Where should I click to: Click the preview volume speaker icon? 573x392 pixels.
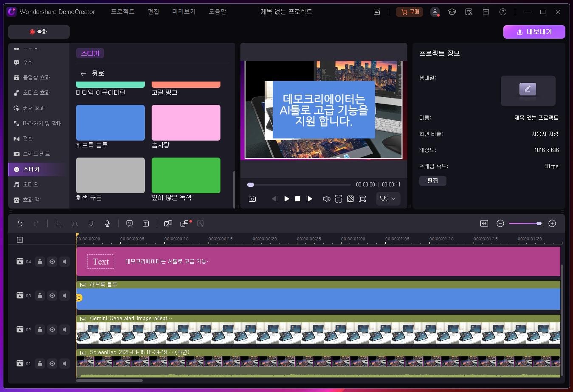[x=326, y=199]
